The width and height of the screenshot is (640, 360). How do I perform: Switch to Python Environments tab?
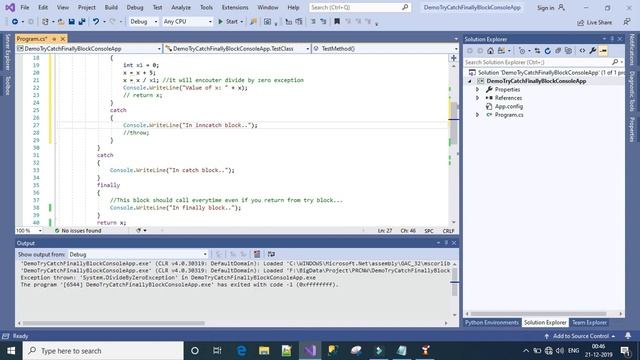pyautogui.click(x=492, y=322)
